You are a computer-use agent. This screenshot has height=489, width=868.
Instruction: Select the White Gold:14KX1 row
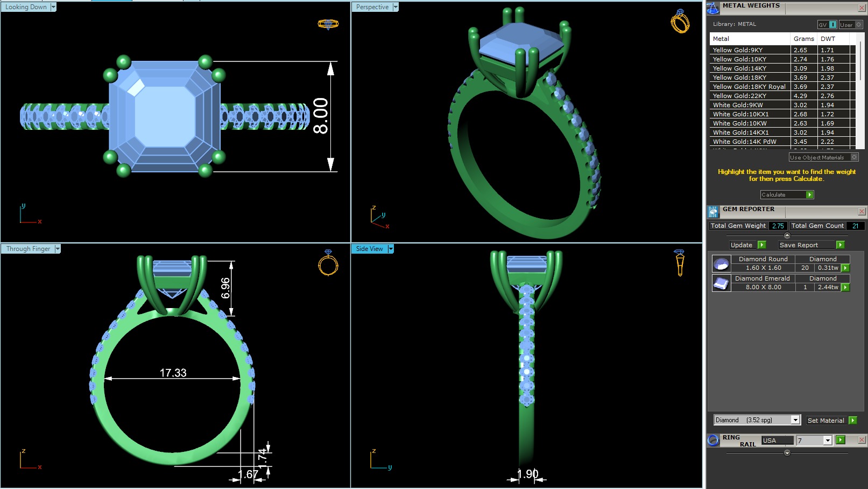click(x=783, y=132)
